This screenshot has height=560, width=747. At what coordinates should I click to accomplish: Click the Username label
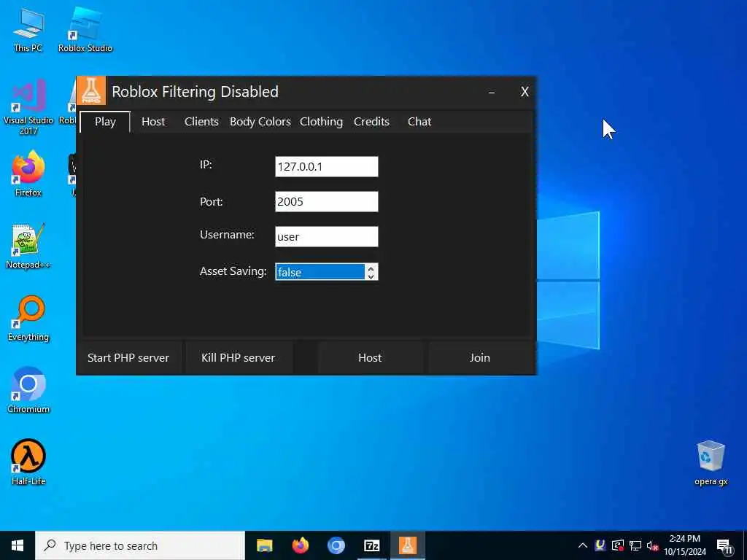227,235
